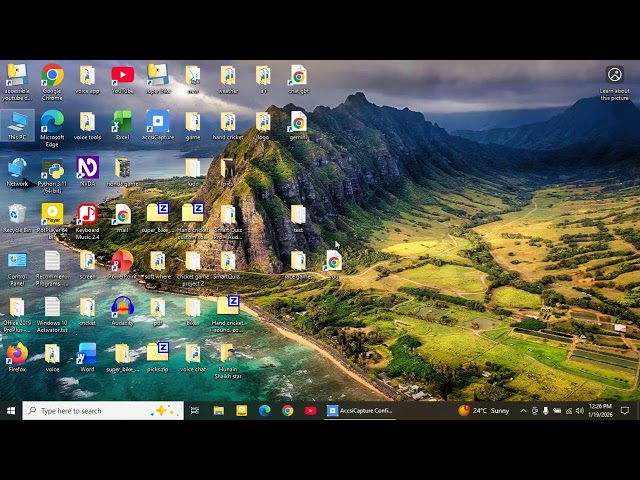Open the Windows Start menu
Viewport: 640px width, 480px height.
coord(11,411)
